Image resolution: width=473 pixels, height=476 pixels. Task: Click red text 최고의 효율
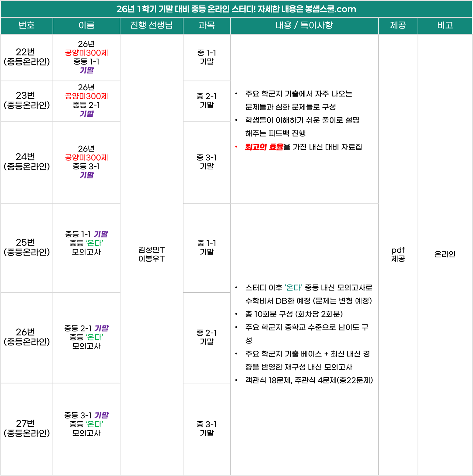click(x=264, y=147)
